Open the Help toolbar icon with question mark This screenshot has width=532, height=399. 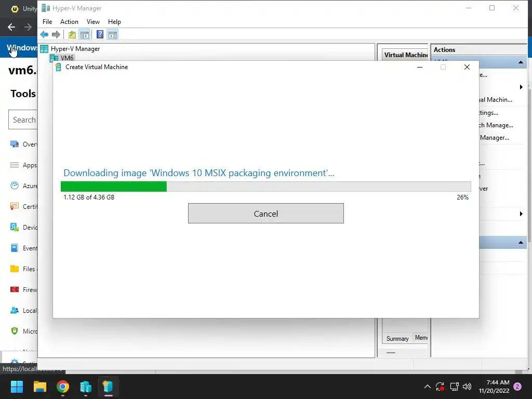(x=100, y=34)
